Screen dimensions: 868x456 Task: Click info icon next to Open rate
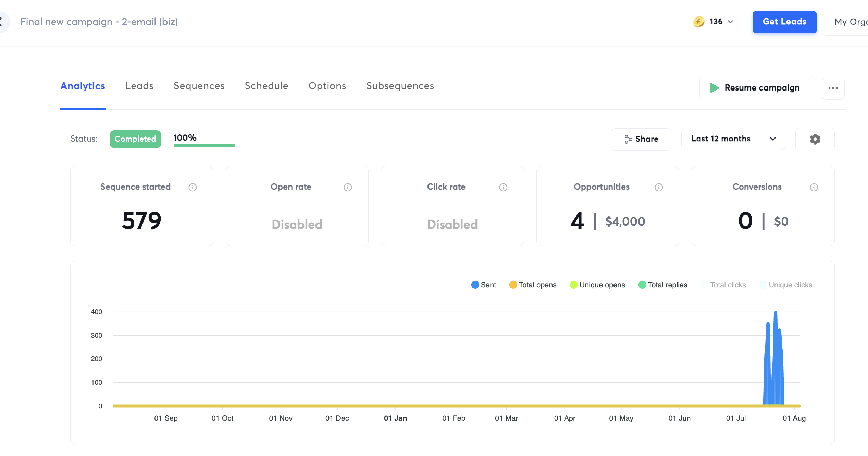[348, 187]
